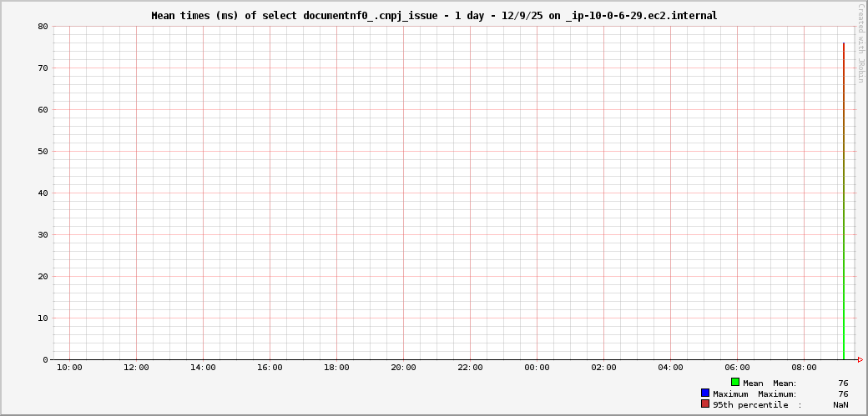Image resolution: width=868 pixels, height=416 pixels.
Task: Click the 40 y-axis label
Action: (43, 193)
